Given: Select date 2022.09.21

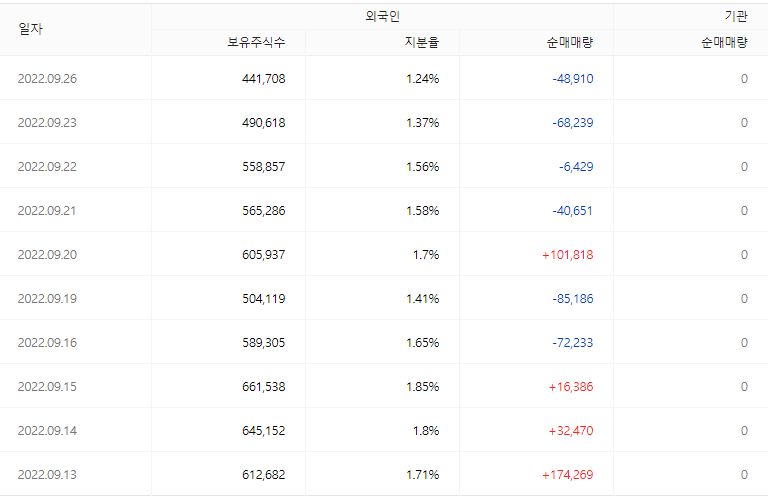Looking at the screenshot, I should [x=47, y=211].
